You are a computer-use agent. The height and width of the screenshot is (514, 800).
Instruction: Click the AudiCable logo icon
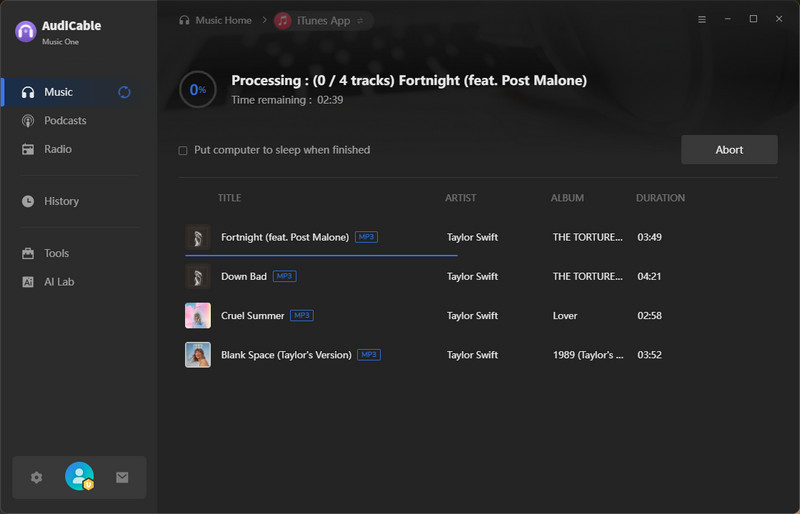26,32
